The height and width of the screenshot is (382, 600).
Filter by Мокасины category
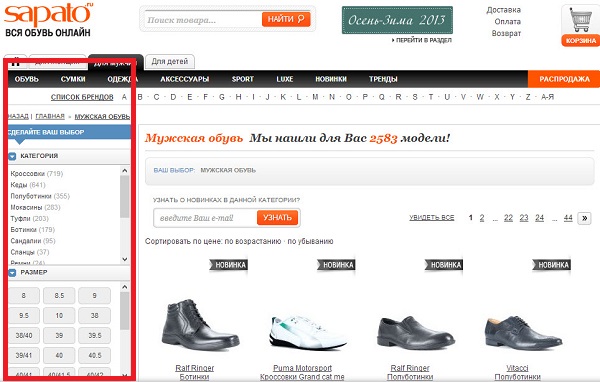click(x=35, y=207)
